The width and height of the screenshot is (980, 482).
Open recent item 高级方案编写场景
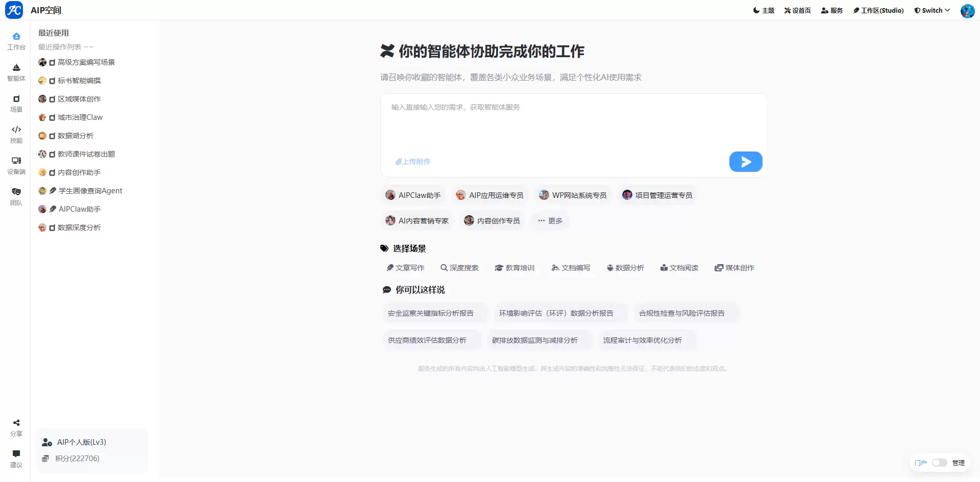pos(86,62)
